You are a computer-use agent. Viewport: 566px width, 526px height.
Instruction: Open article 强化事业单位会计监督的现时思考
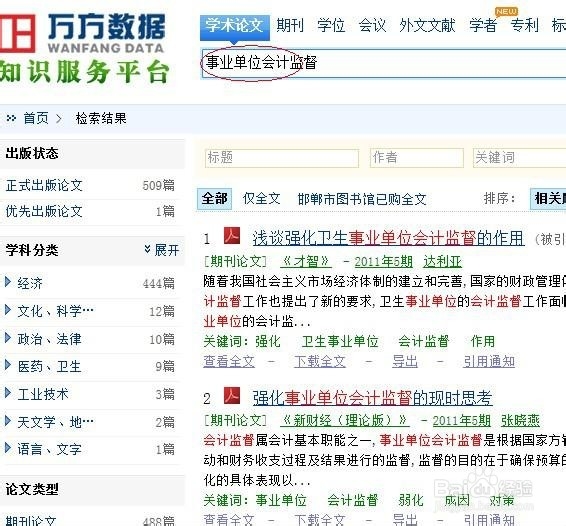[x=372, y=398]
